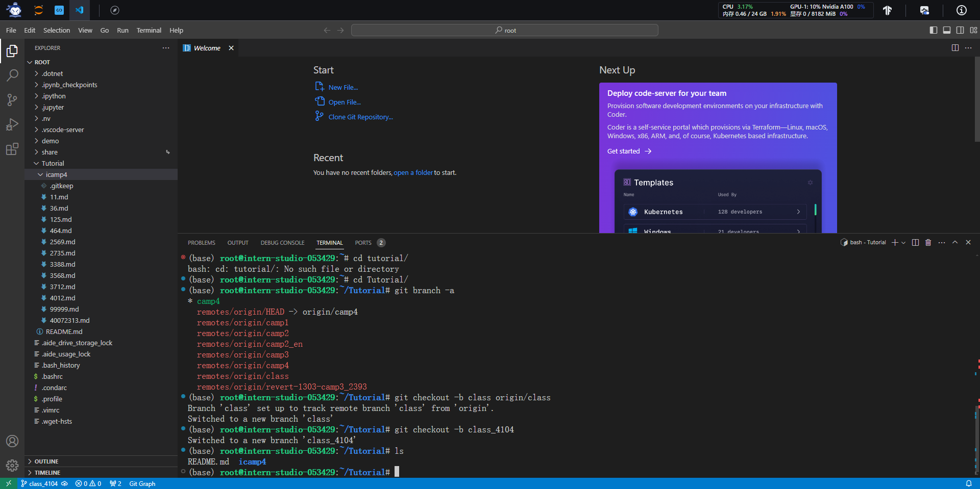Switch to the OUTPUT panel tab

tap(238, 243)
